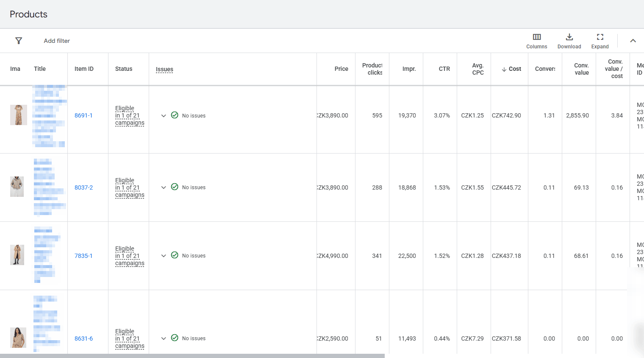Expand issues for item 7835-1

[164, 256]
